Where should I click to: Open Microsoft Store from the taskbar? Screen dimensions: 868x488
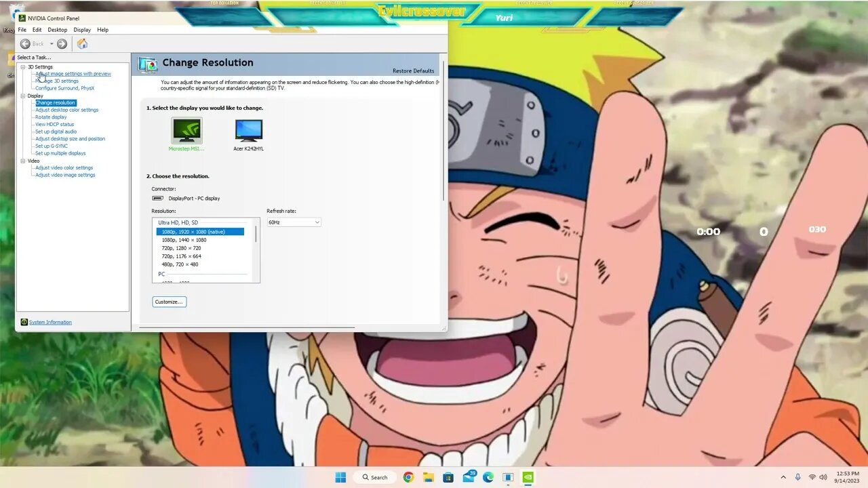pyautogui.click(x=448, y=477)
